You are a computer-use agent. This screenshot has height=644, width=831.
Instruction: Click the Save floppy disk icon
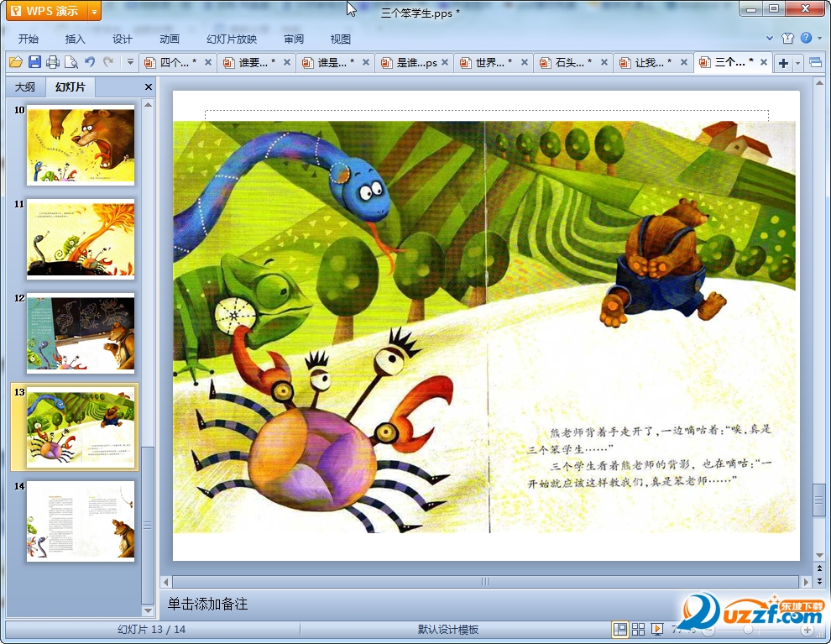34,62
